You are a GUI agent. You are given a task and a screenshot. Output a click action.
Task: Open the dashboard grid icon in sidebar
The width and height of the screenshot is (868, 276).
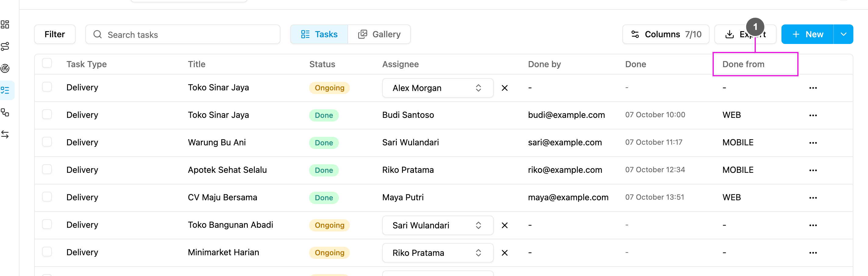click(x=5, y=24)
